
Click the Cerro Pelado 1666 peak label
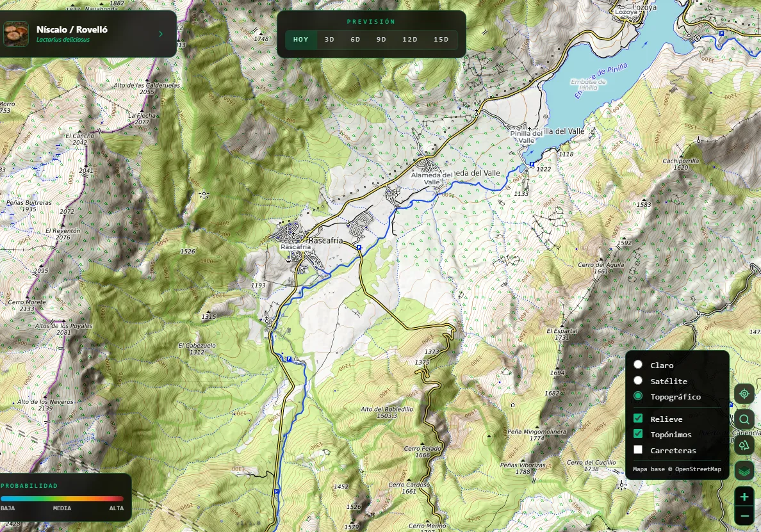pos(423,451)
